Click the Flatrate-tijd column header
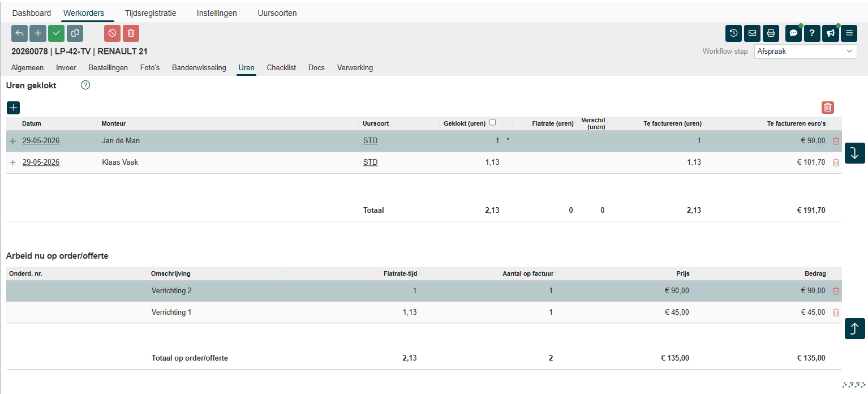The height and width of the screenshot is (394, 868). pos(400,273)
